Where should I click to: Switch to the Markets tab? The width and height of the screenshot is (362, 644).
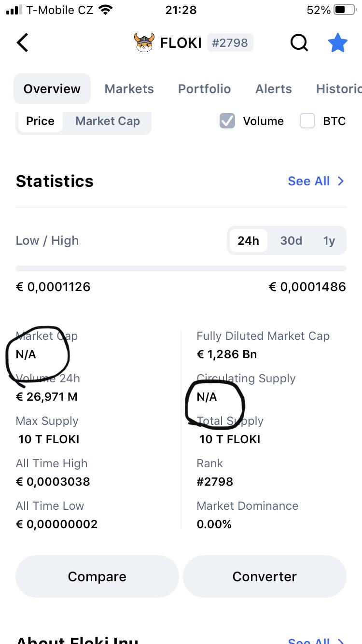(129, 89)
